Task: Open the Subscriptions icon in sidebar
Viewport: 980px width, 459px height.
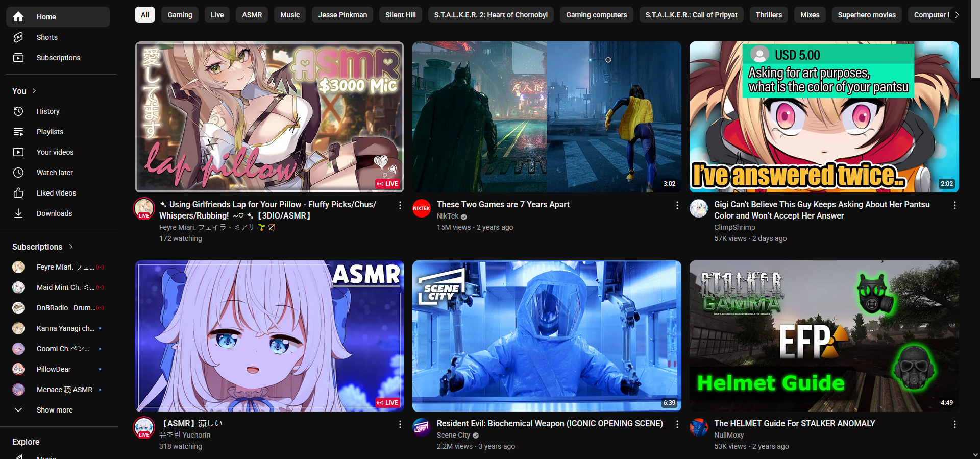Action: coord(18,58)
